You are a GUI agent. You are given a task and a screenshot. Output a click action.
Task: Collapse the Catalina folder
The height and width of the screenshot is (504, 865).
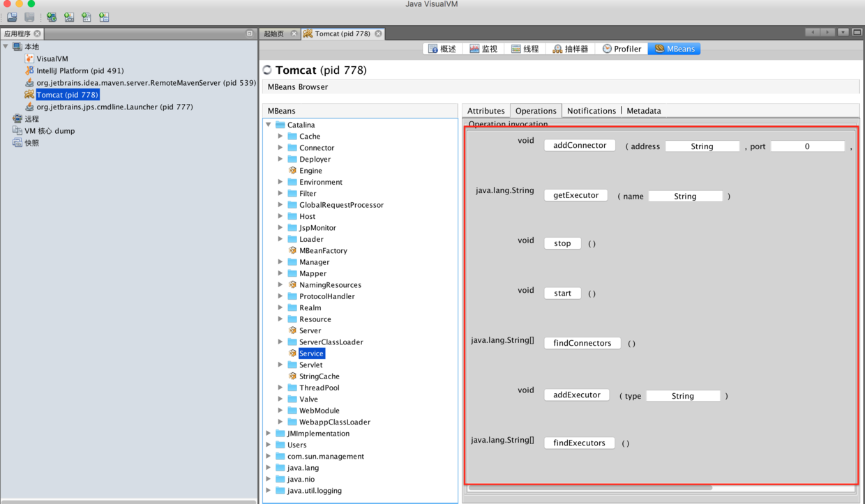coord(269,125)
